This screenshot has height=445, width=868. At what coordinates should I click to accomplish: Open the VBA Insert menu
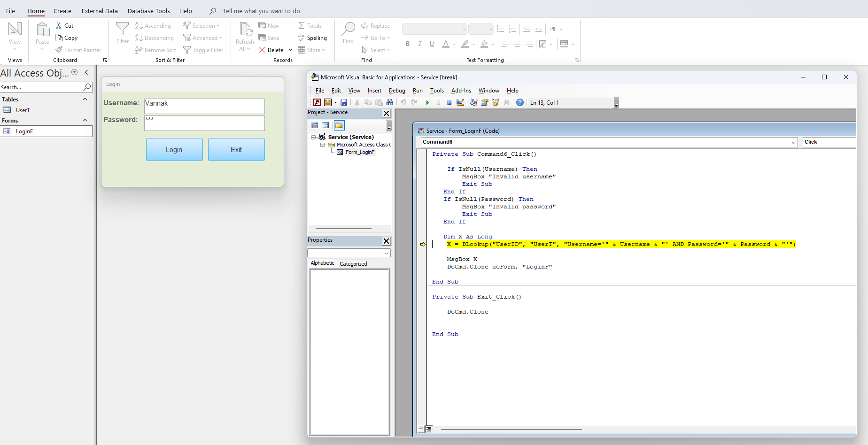374,91
